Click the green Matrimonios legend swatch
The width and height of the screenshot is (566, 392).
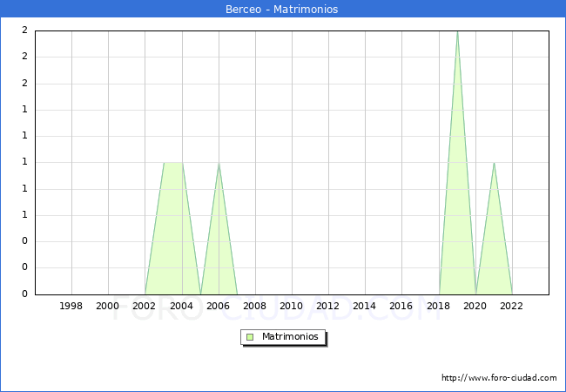point(250,336)
